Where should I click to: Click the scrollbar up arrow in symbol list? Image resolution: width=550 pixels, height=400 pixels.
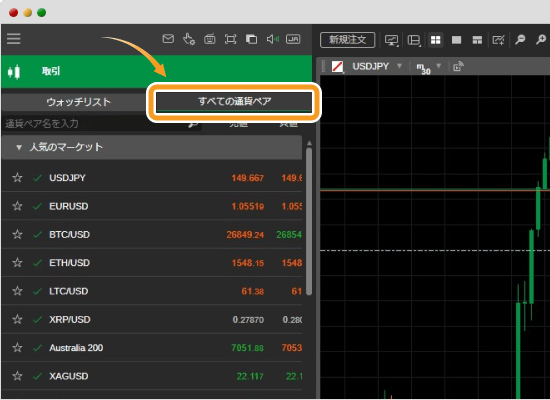click(309, 143)
